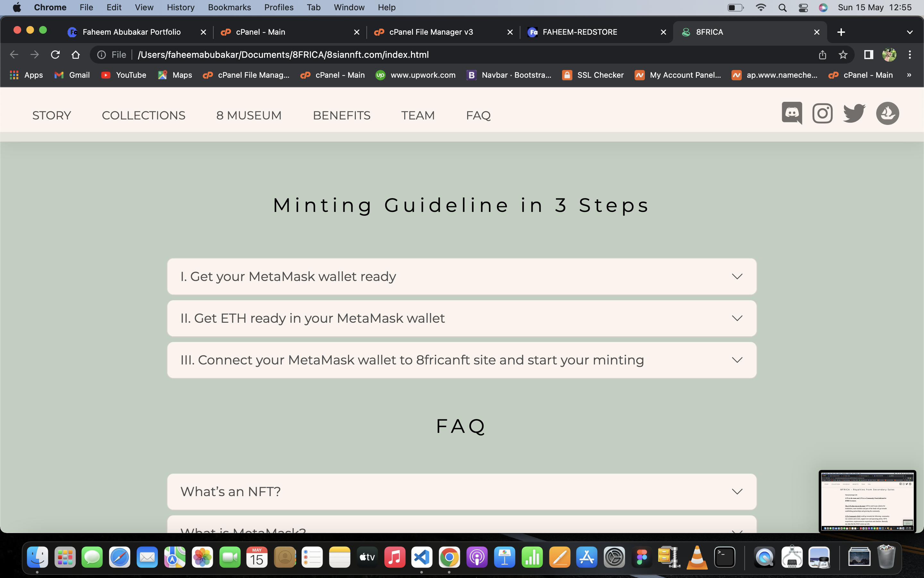The width and height of the screenshot is (924, 578).
Task: Go to 8 MUSEUM section in nav
Action: point(249,116)
